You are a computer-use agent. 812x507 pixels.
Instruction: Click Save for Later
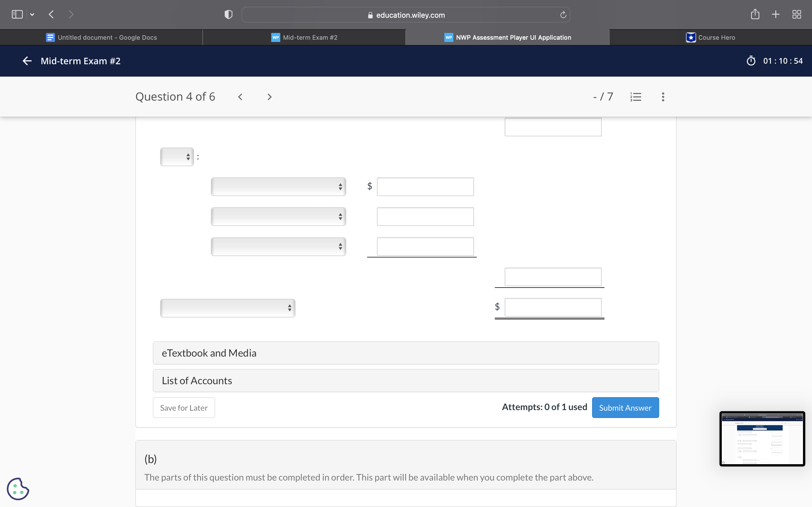point(184,407)
